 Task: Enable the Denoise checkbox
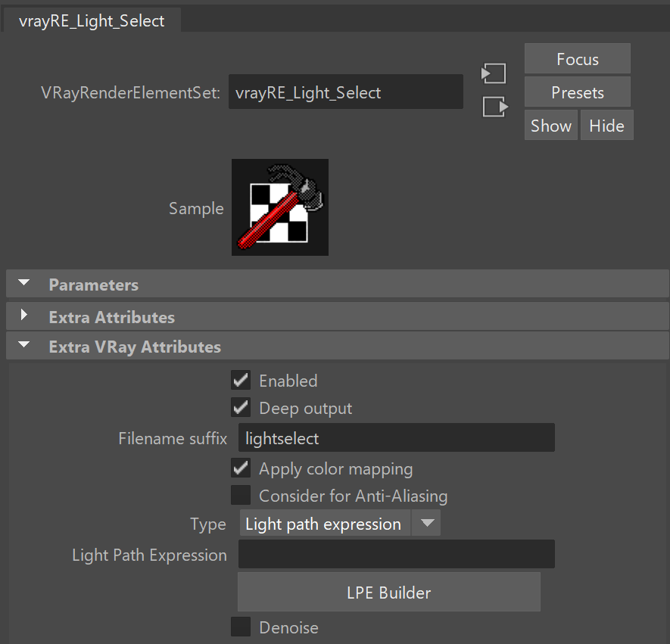click(241, 627)
